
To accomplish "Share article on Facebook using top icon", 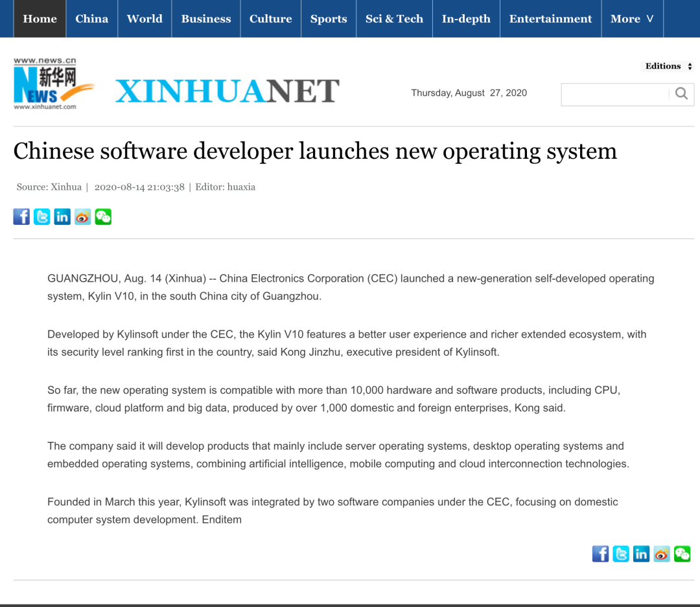I will (x=21, y=216).
